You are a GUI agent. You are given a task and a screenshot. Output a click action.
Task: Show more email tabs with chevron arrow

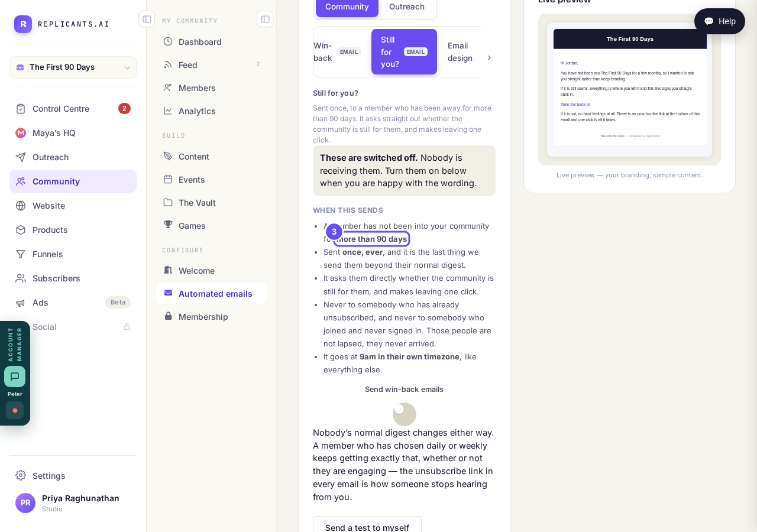coord(489,57)
